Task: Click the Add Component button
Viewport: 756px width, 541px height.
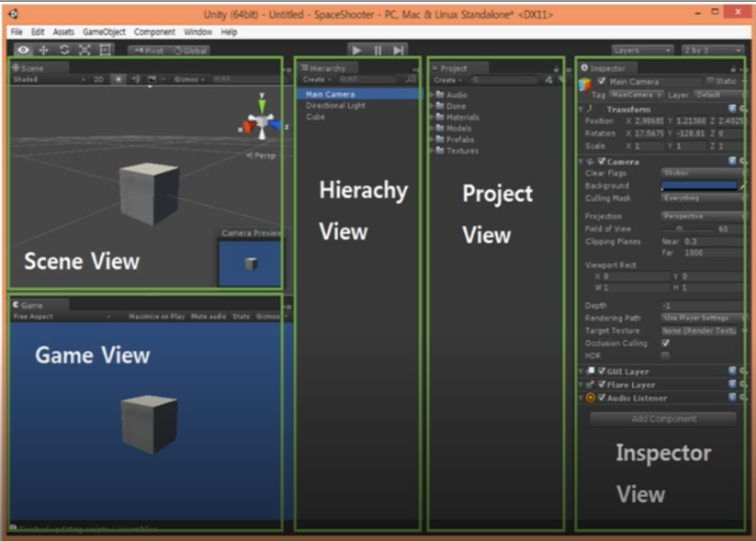Action: coord(663,419)
